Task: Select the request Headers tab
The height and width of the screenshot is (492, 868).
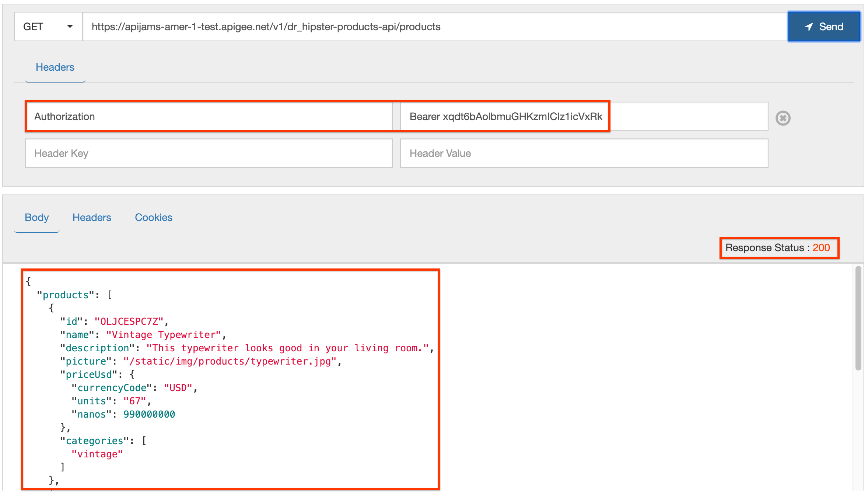Action: [x=55, y=67]
